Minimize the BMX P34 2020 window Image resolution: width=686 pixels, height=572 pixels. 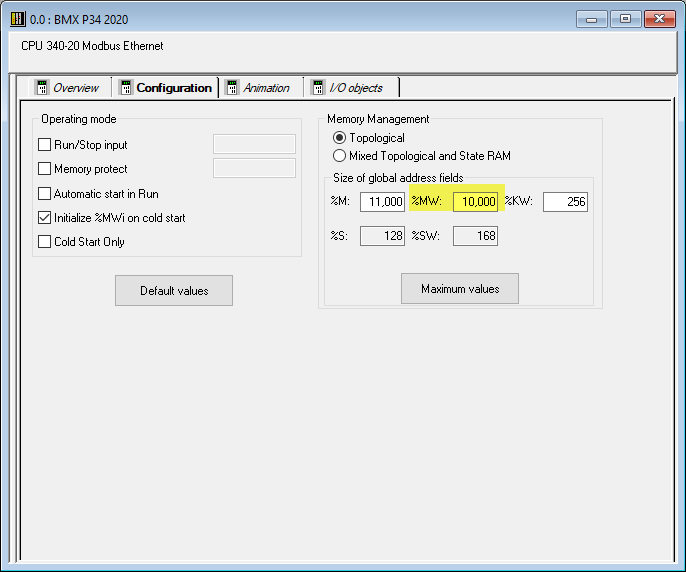592,19
